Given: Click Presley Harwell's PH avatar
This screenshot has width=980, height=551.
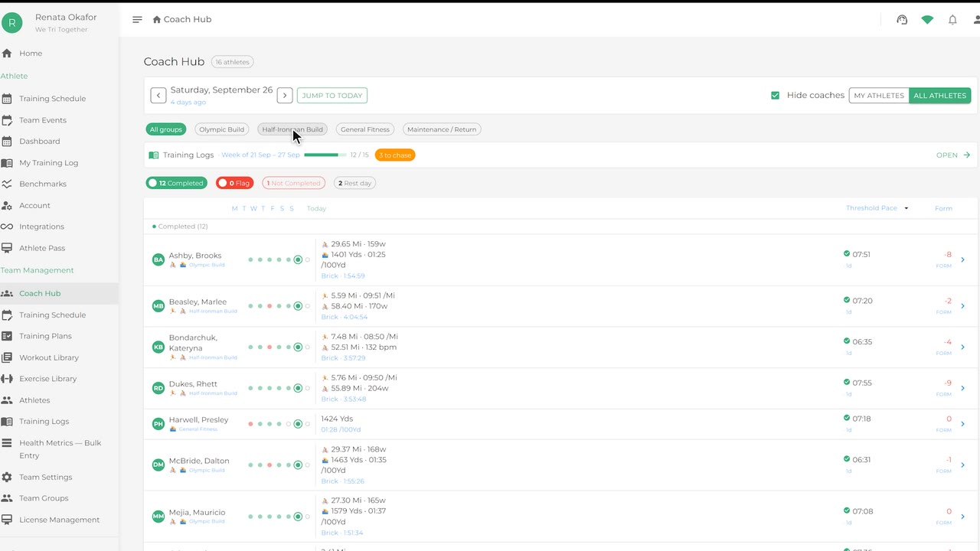Looking at the screenshot, I should pos(158,424).
